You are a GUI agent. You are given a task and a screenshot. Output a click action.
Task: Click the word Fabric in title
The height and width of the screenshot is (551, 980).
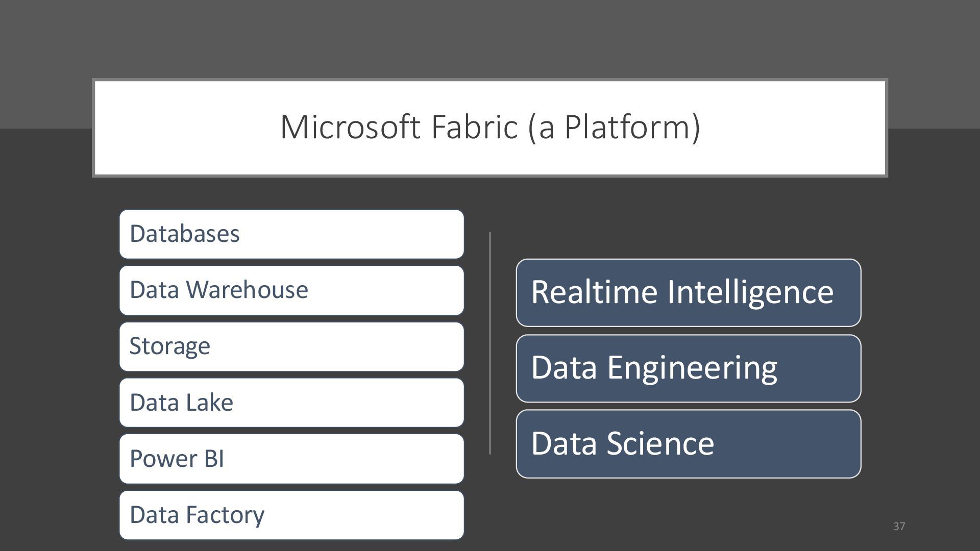pos(474,127)
